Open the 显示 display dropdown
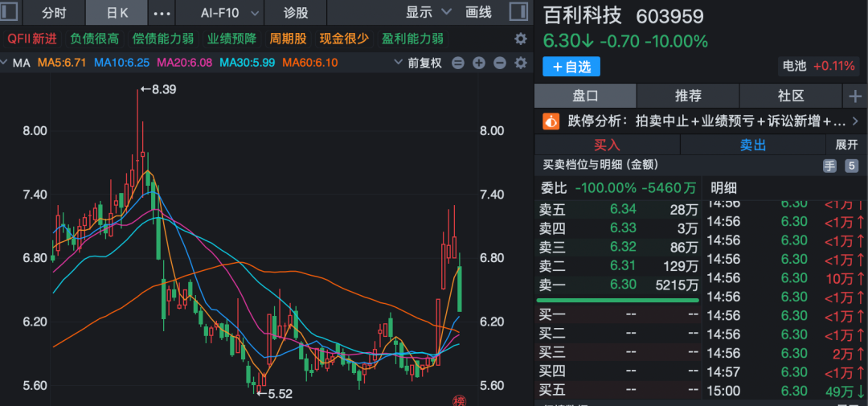The height and width of the screenshot is (406, 868). (426, 12)
